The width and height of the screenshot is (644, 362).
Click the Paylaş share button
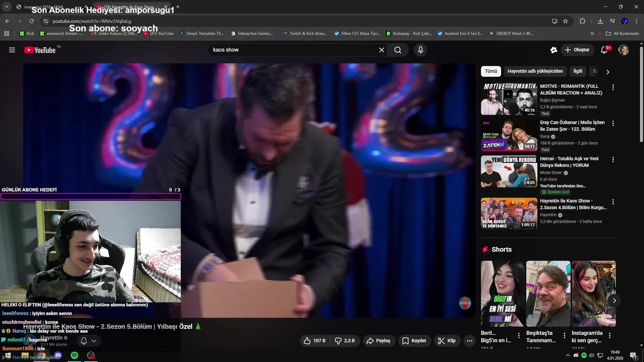[378, 340]
